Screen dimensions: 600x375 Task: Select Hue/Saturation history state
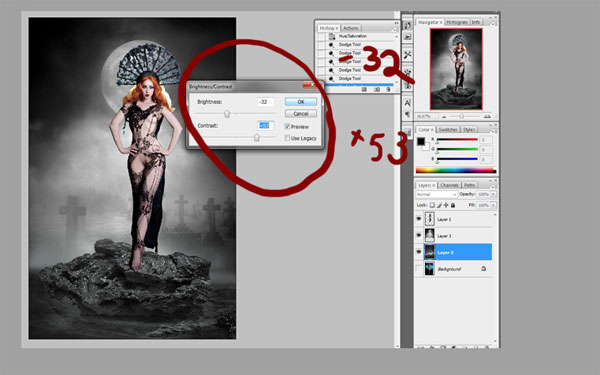pos(353,36)
